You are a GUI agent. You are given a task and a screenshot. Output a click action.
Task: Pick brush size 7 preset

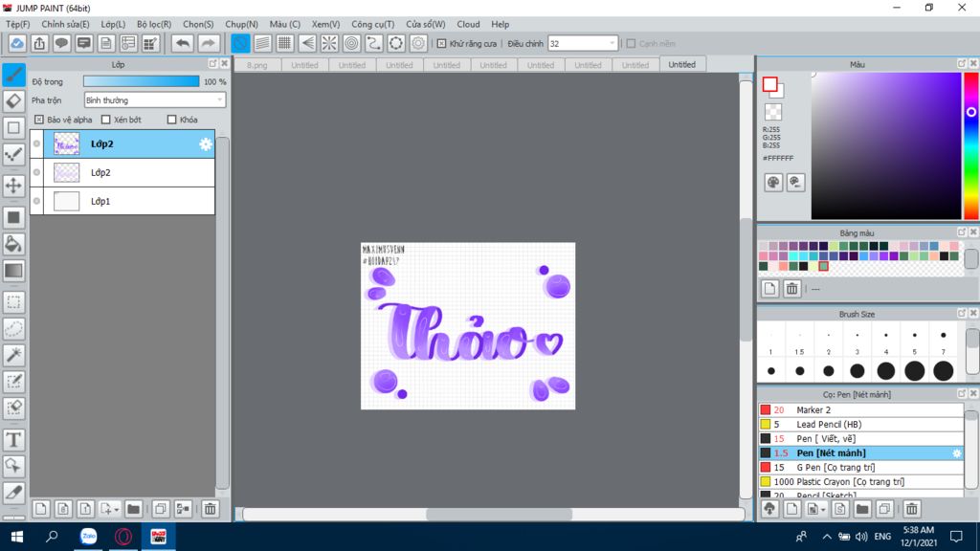pyautogui.click(x=943, y=342)
